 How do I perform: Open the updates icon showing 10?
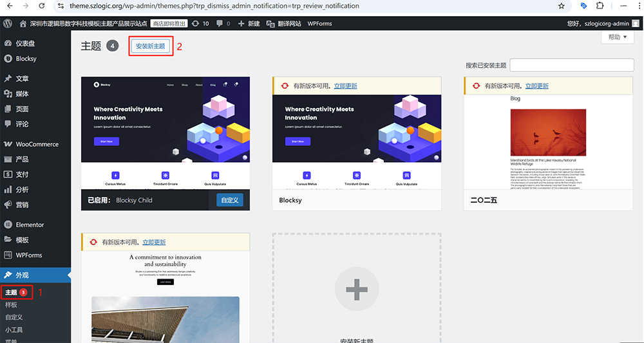200,23
